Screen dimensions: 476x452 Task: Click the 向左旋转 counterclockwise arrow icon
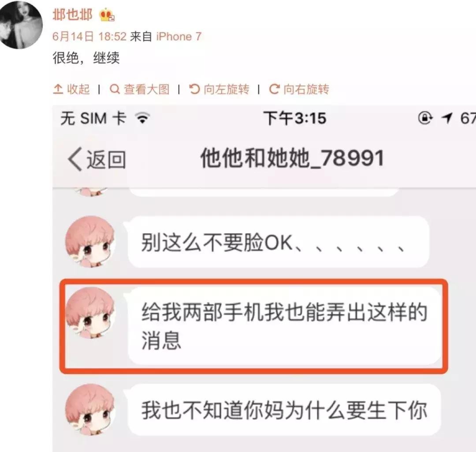(x=194, y=89)
